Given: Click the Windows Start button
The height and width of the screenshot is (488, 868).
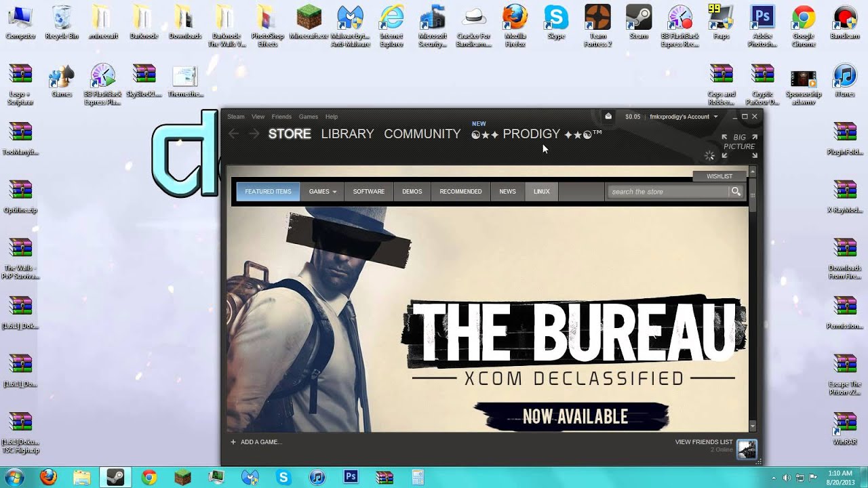Looking at the screenshot, I should coord(14,477).
